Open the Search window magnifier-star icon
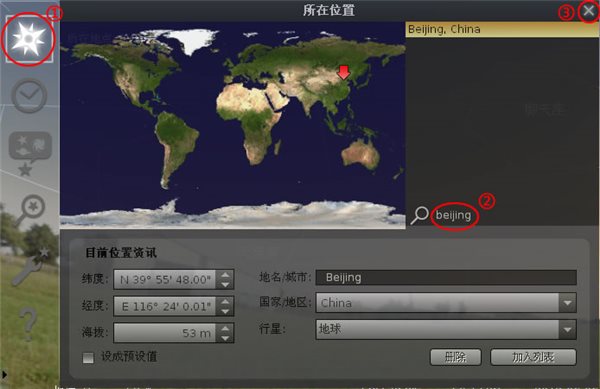Viewport: 600px width, 389px height. 31,210
